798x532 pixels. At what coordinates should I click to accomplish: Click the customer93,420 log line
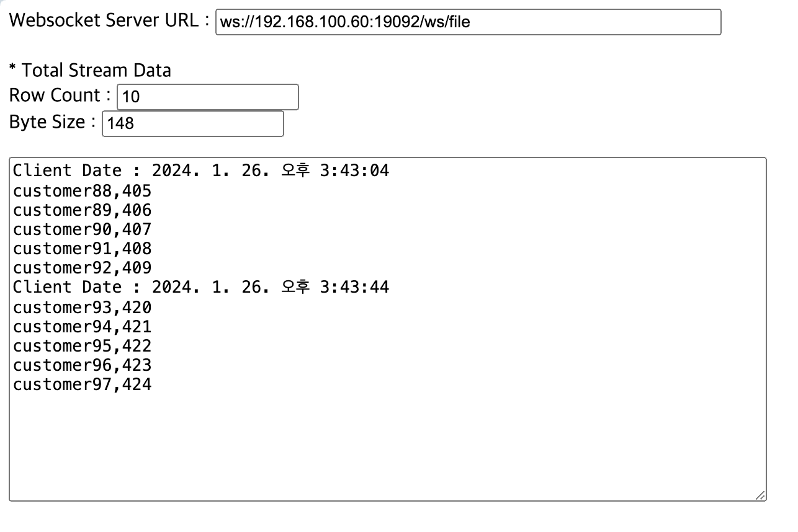(x=82, y=307)
